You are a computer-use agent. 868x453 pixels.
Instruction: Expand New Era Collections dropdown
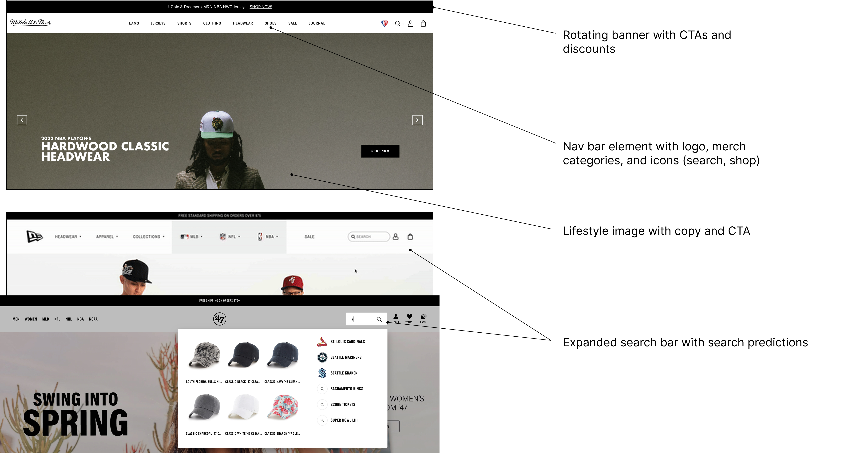tap(148, 237)
